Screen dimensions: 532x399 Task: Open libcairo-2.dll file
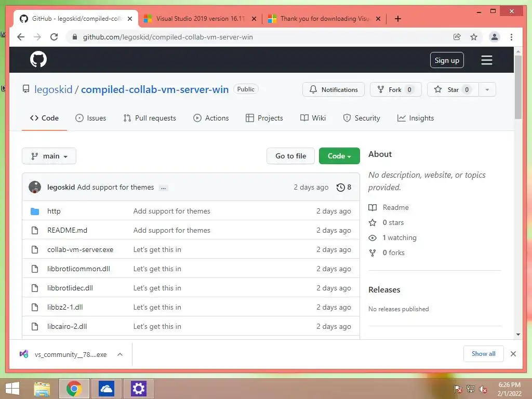pos(67,326)
